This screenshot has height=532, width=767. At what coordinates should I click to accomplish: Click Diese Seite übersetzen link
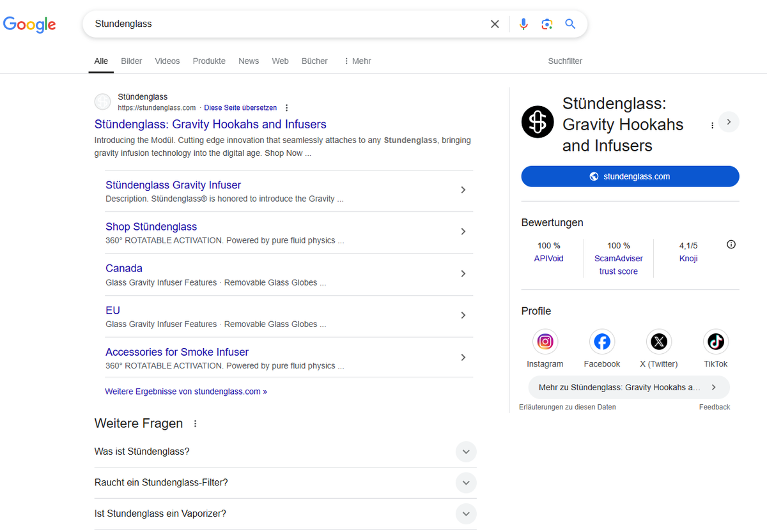point(240,108)
